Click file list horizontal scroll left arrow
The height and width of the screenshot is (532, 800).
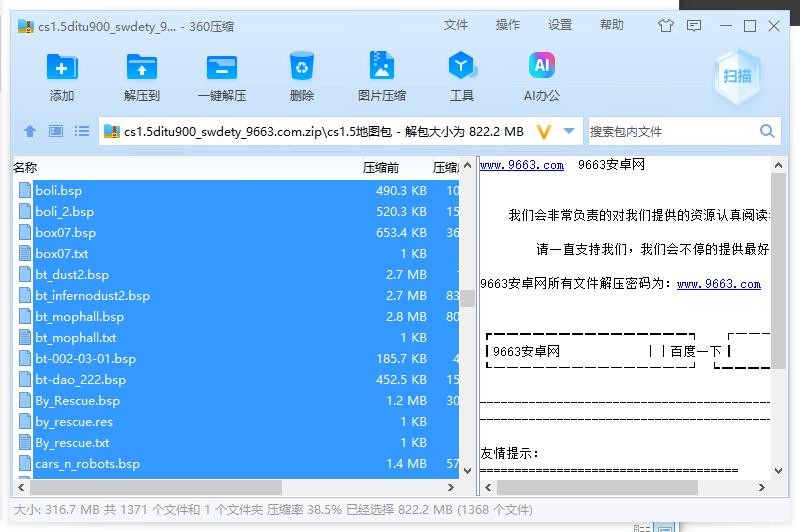(x=21, y=488)
